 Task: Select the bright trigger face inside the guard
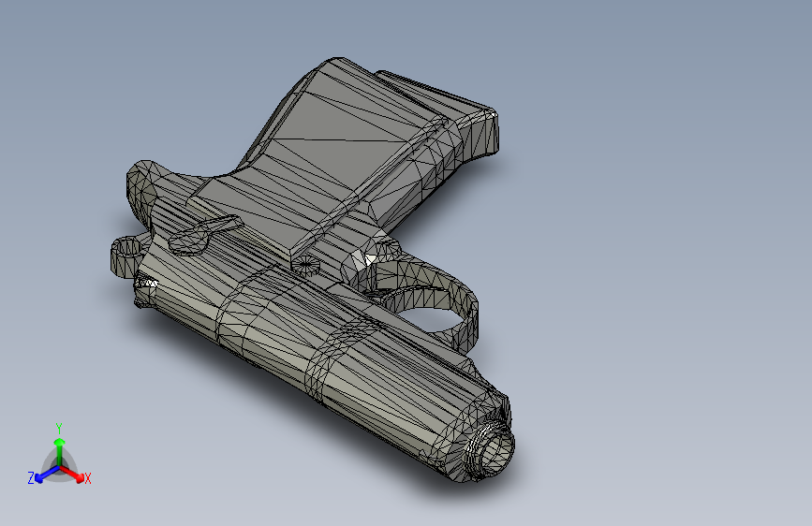pos(363,259)
